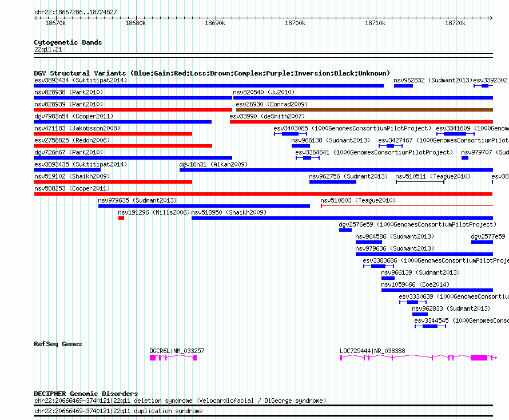The image size is (509, 420).
Task: Click the esv3403085 variant label
Action: tap(352, 128)
